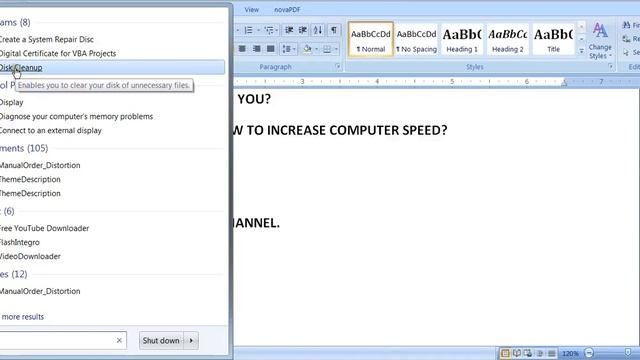
Task: Click the line spacing icon
Action: pos(286,49)
